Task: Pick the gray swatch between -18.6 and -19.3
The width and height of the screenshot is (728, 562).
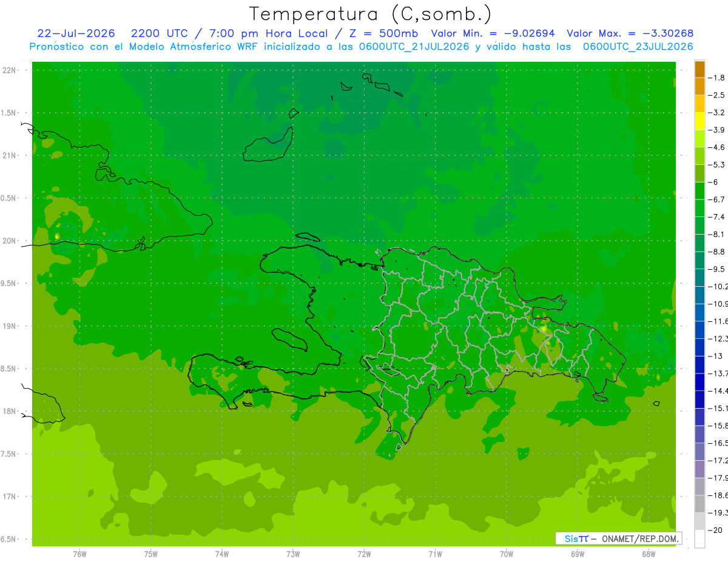Action: coord(699,504)
